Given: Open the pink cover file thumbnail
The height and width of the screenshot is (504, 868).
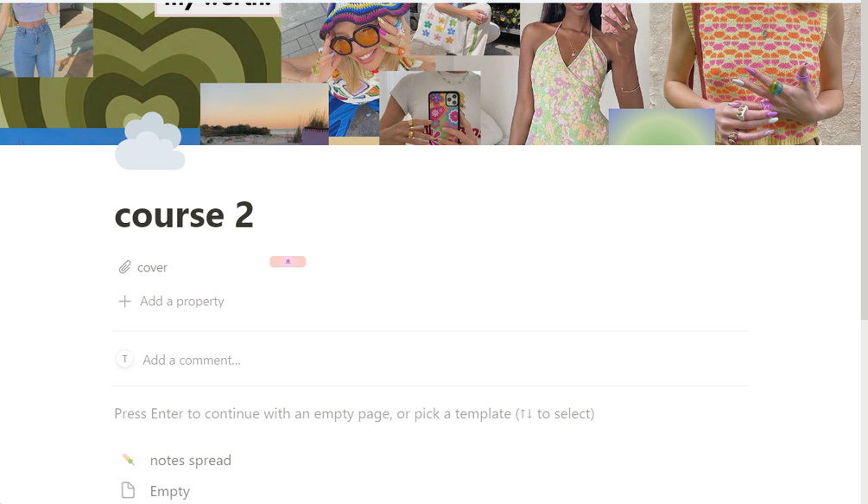Looking at the screenshot, I should [288, 261].
